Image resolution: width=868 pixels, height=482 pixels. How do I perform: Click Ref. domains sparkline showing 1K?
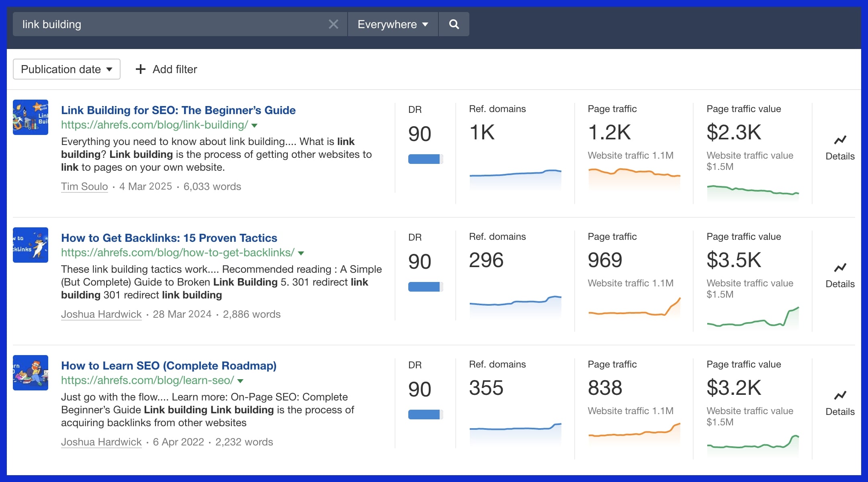[515, 180]
